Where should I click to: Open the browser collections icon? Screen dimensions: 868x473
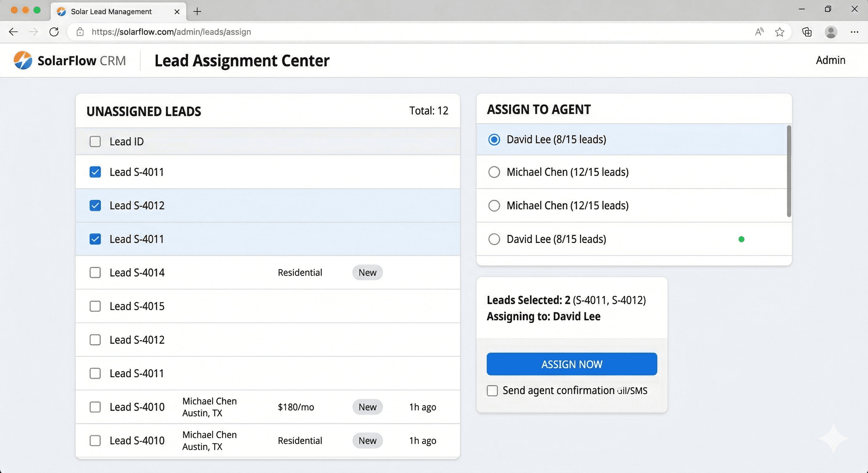pyautogui.click(x=807, y=32)
